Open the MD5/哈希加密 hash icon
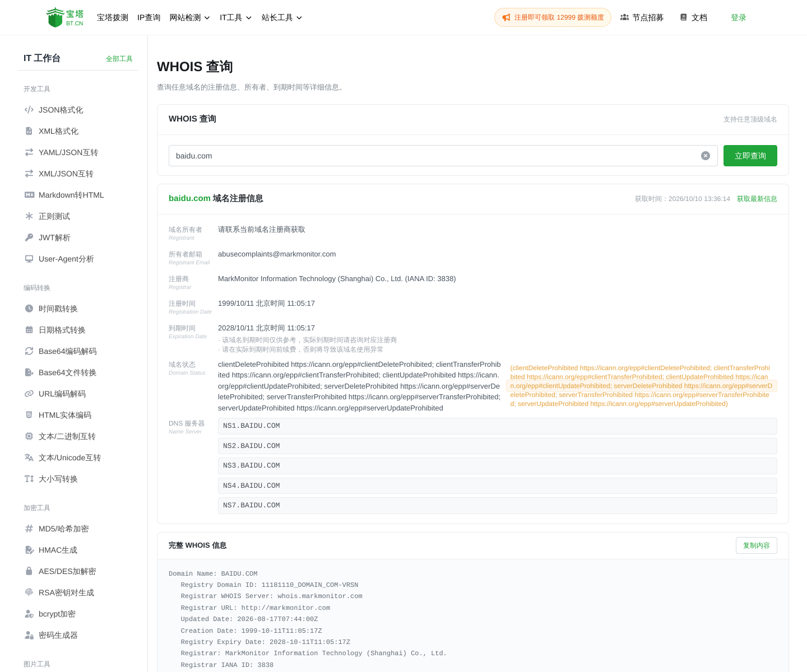Image resolution: width=807 pixels, height=672 pixels. click(29, 529)
